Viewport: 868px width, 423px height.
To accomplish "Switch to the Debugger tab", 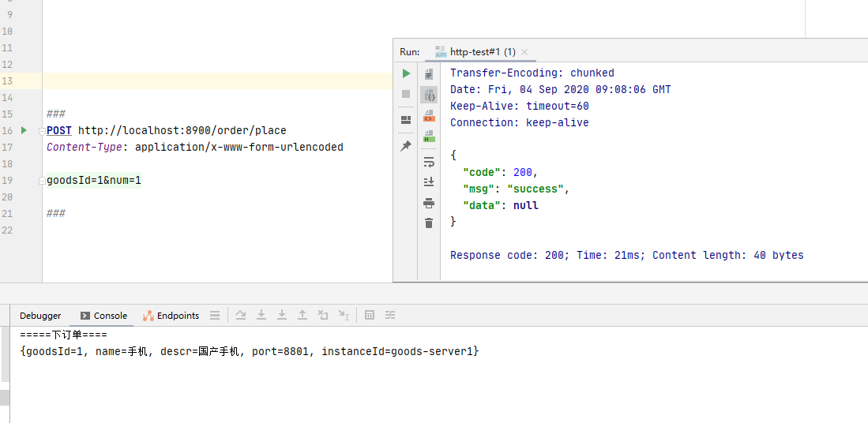I will 40,316.
